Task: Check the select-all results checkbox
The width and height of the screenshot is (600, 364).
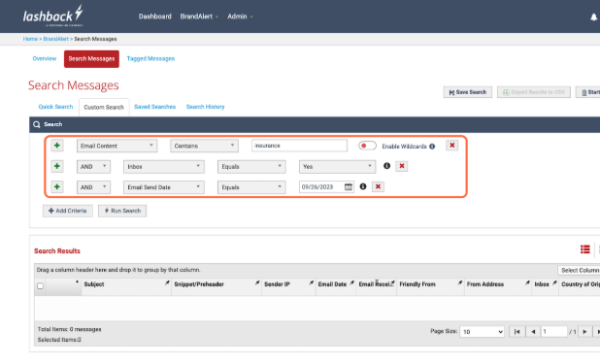Action: tap(40, 286)
